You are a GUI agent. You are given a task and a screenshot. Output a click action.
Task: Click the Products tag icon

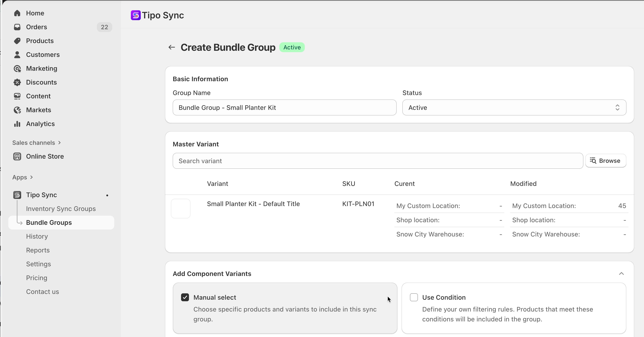coord(17,41)
